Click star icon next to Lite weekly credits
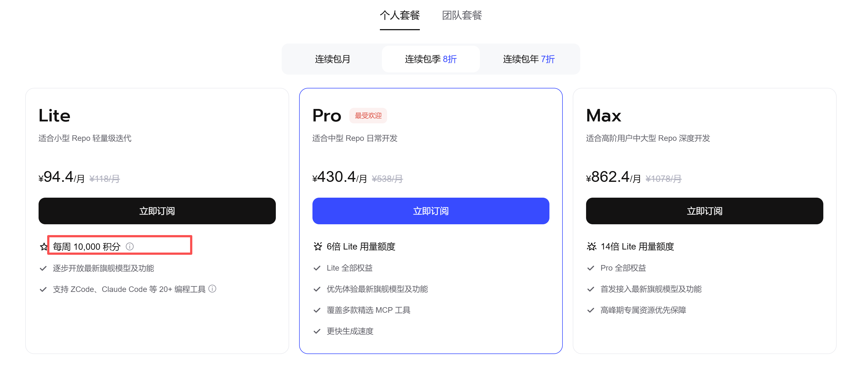This screenshot has height=392, width=868. tap(44, 247)
